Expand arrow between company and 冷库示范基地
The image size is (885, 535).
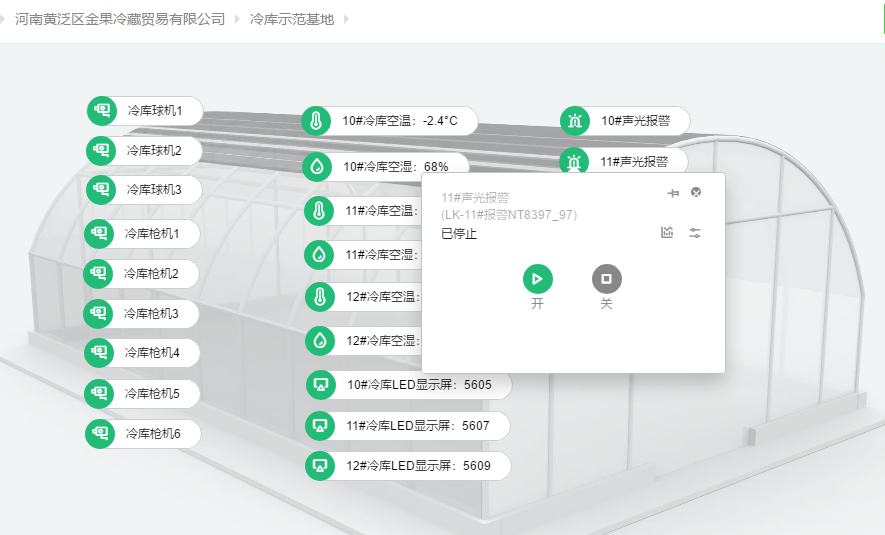[237, 19]
